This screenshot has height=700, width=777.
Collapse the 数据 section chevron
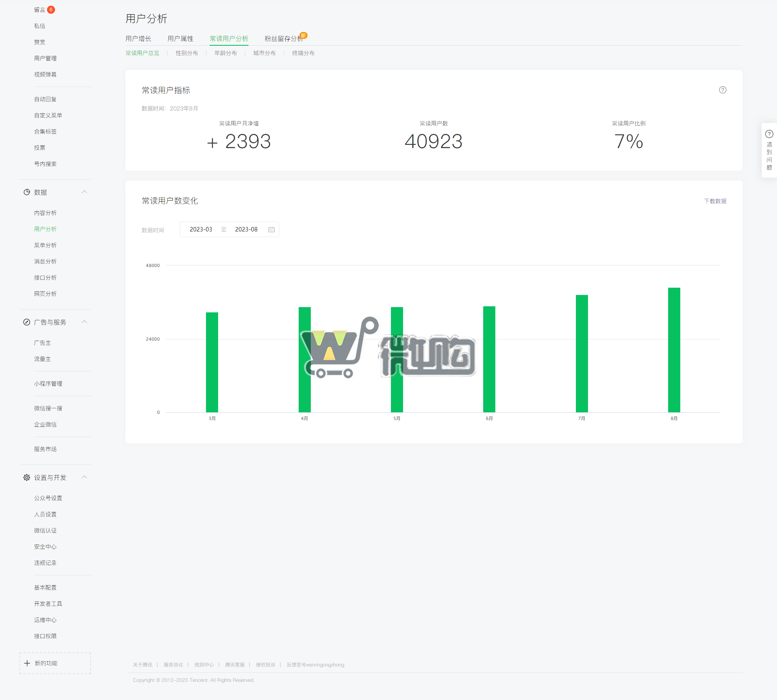[84, 192]
